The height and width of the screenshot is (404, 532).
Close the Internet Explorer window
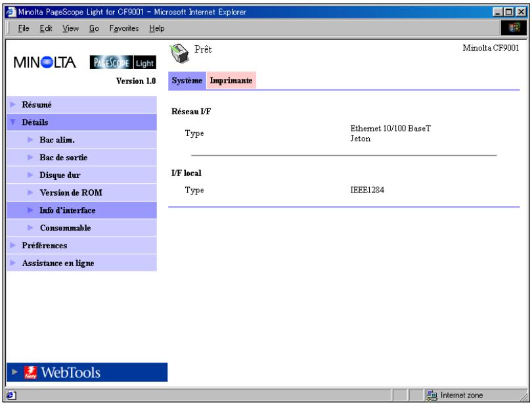coord(521,12)
